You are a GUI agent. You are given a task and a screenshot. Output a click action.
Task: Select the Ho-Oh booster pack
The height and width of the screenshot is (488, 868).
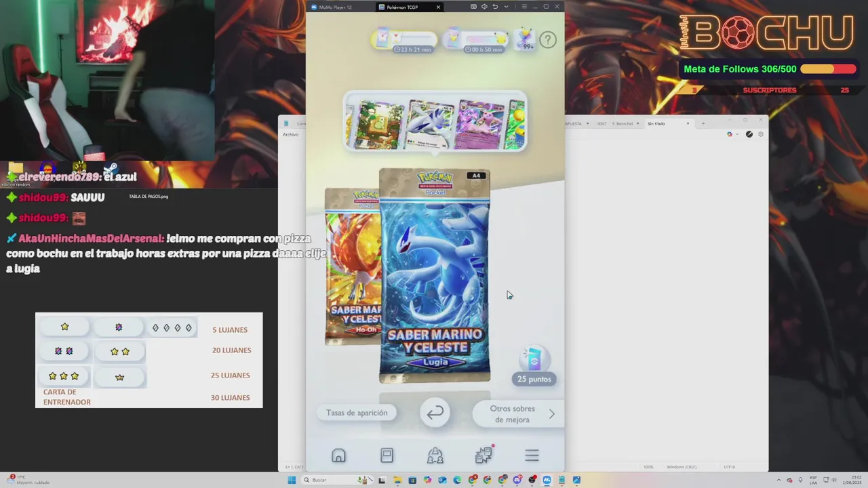351,266
